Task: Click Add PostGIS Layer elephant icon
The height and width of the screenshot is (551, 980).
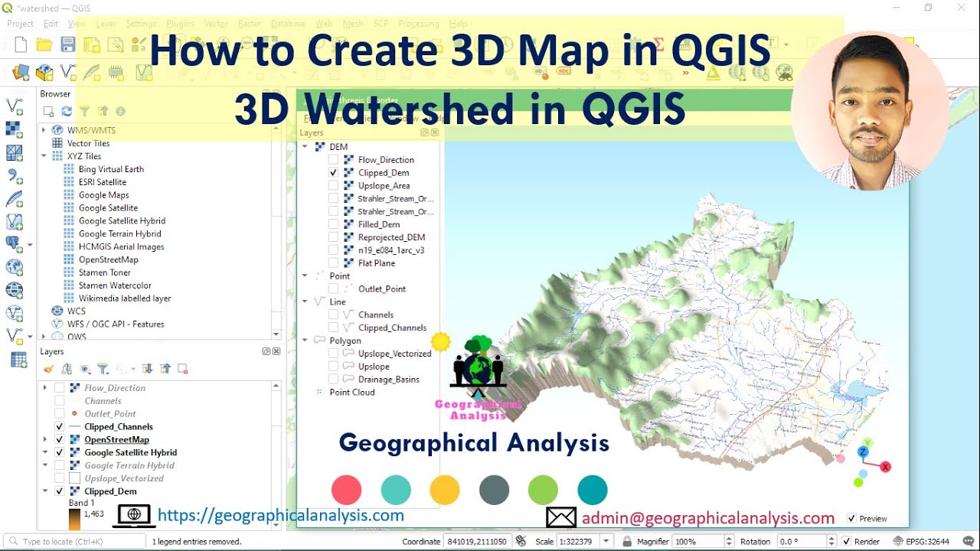Action: [x=14, y=244]
